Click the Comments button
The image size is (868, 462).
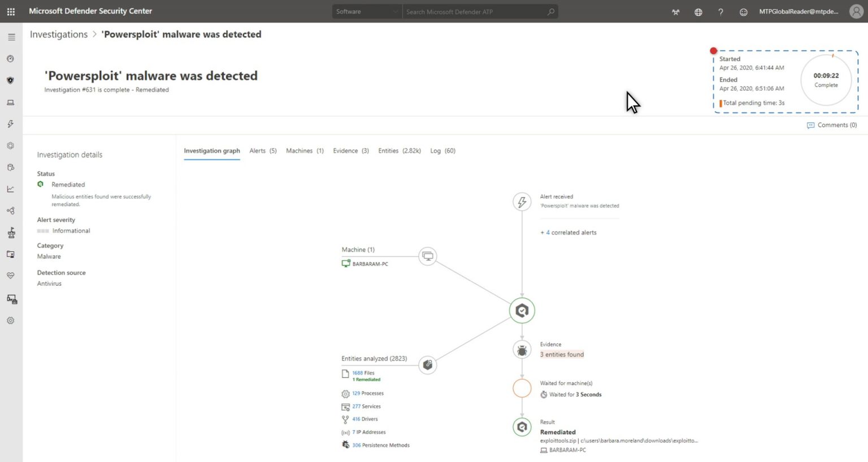point(831,125)
